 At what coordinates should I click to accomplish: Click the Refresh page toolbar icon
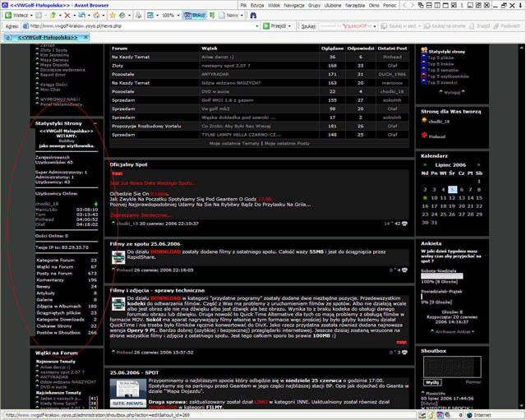coord(82,16)
